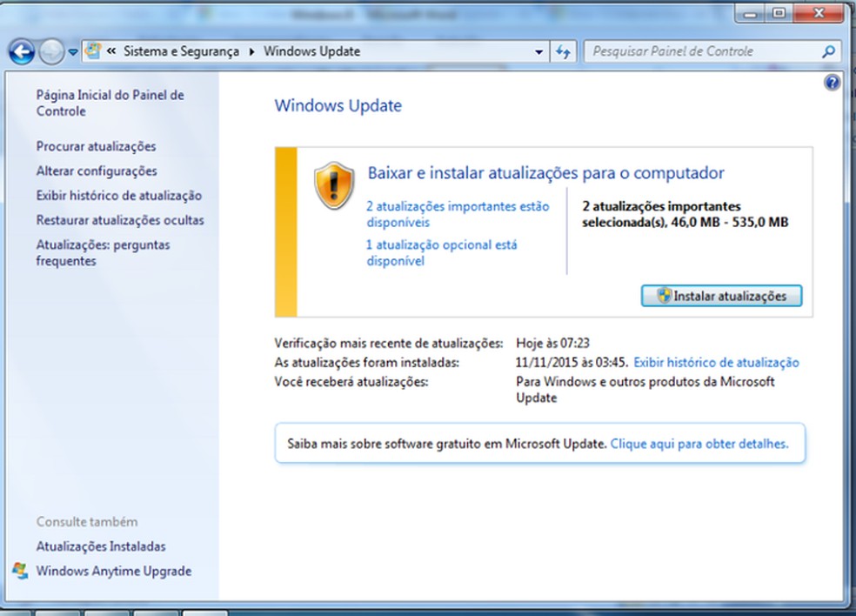Click the Windows Update page heading
856x616 pixels.
pyautogui.click(x=338, y=105)
